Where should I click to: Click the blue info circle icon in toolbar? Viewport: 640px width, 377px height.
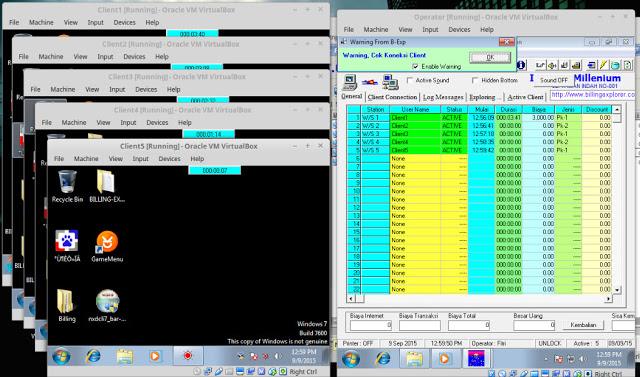[522, 65]
